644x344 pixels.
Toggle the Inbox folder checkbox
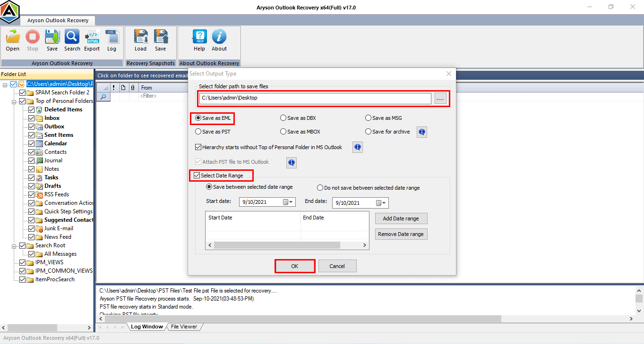[x=31, y=118]
